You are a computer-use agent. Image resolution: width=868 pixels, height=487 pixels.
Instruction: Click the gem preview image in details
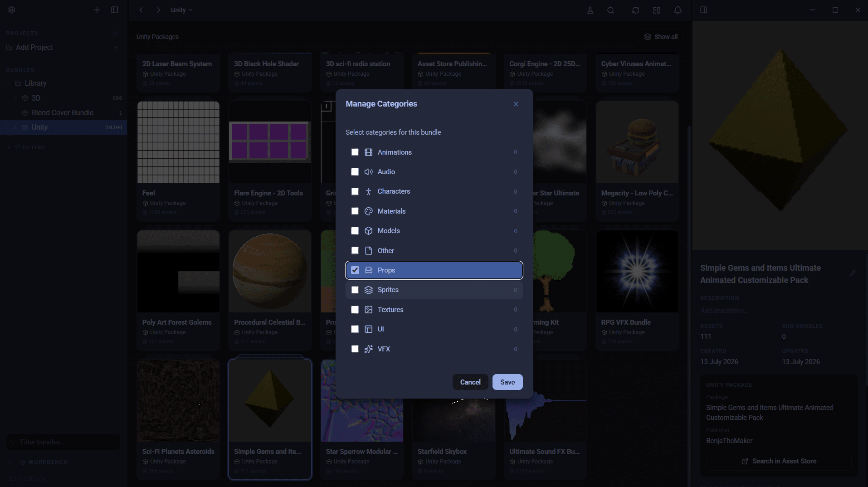click(x=780, y=136)
